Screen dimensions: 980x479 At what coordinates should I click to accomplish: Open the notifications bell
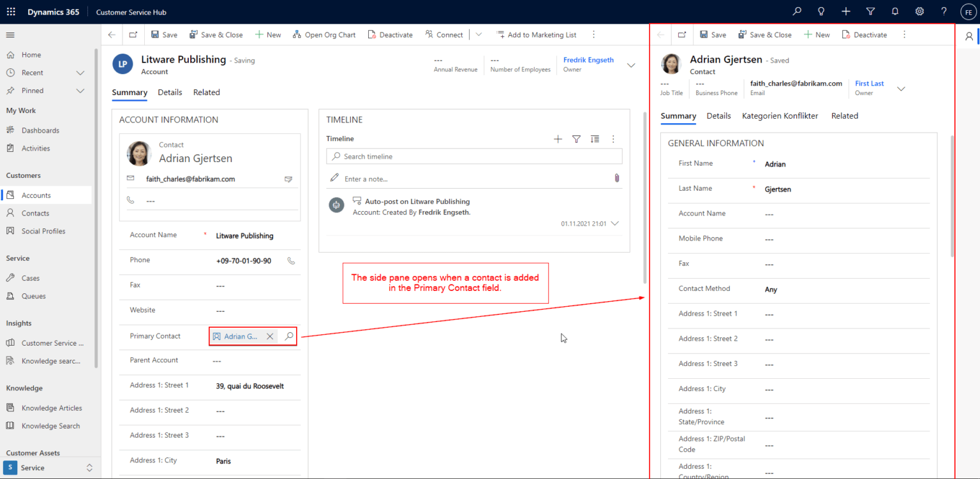(x=895, y=11)
